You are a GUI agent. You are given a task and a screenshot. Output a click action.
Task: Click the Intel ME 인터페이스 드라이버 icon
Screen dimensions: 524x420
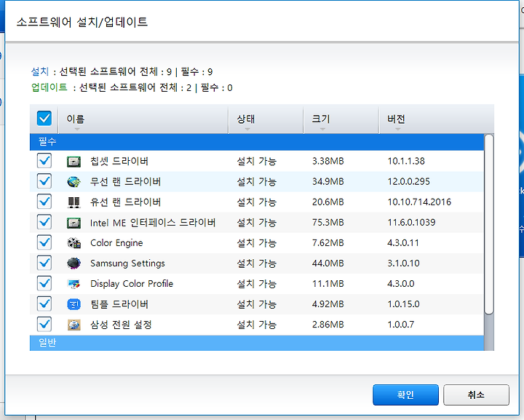click(x=74, y=223)
